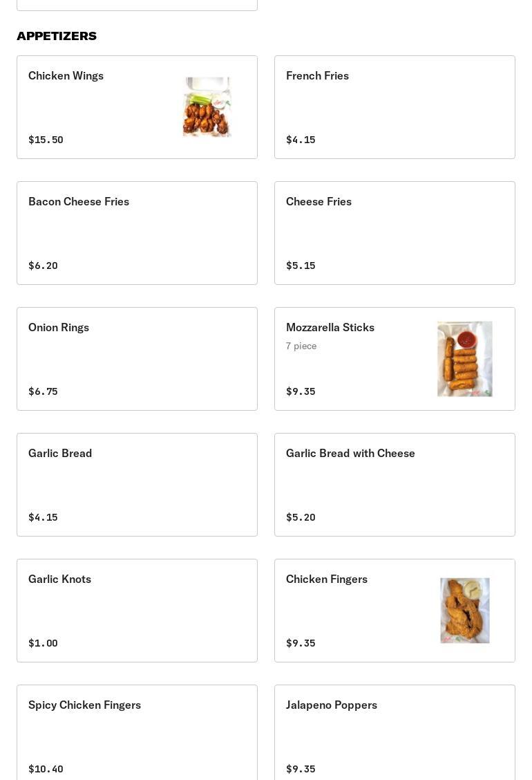Click the Chicken Wings title
Viewport: 532px width, 780px height.
coord(66,75)
